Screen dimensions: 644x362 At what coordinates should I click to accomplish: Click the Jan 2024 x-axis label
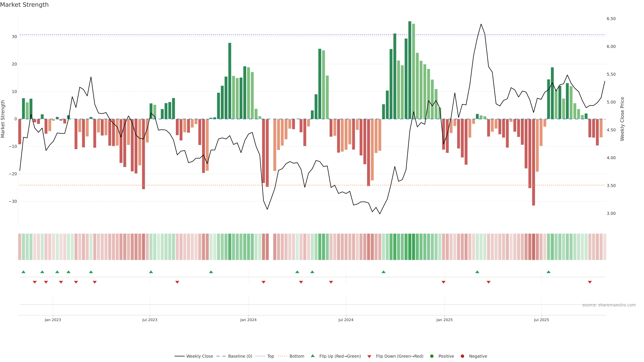[x=248, y=320]
